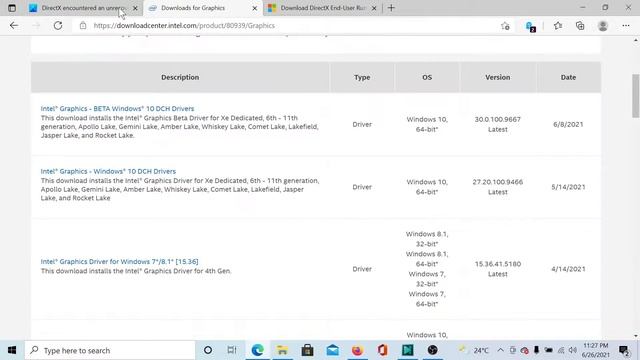
Task: Open File Explorer from taskbar
Action: tap(282, 350)
